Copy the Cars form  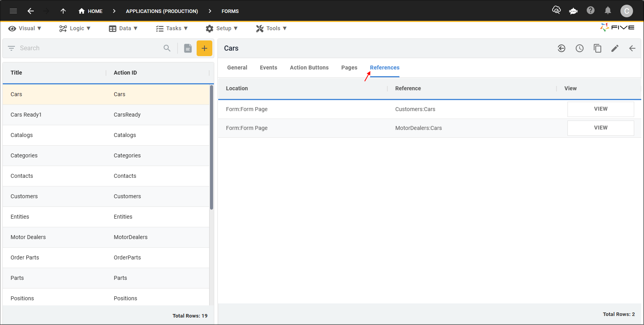coord(597,48)
